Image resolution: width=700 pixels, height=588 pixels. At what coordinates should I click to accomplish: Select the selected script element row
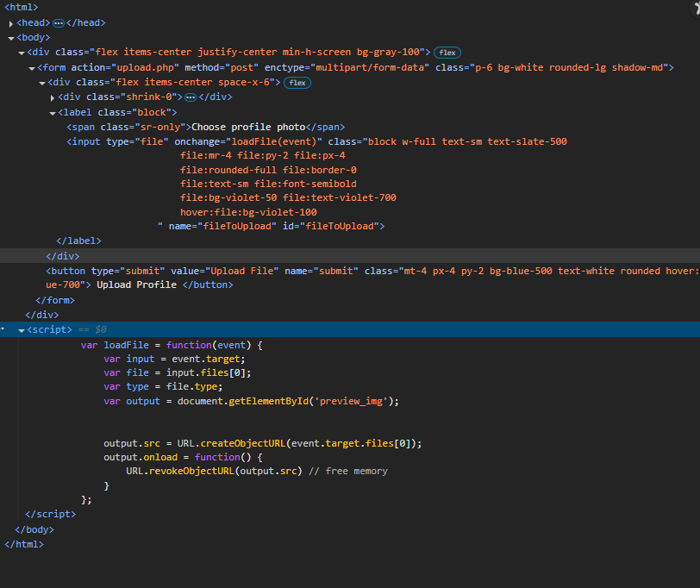click(x=350, y=329)
